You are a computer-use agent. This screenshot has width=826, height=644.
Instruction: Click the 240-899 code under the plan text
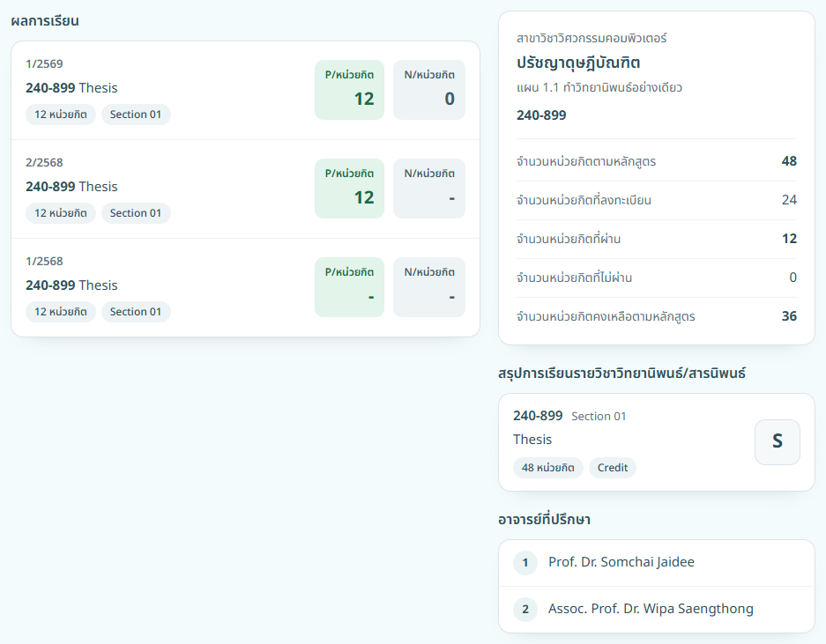pyautogui.click(x=541, y=115)
